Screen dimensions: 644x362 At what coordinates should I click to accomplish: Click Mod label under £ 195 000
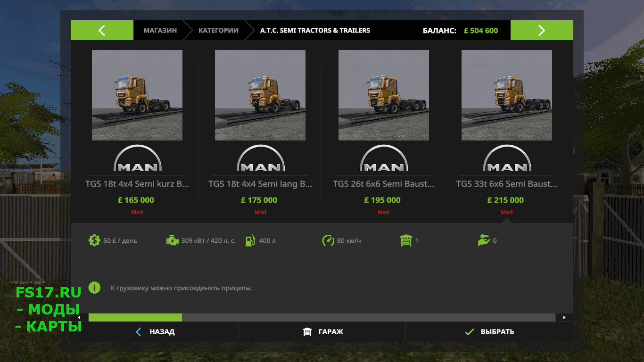click(384, 212)
